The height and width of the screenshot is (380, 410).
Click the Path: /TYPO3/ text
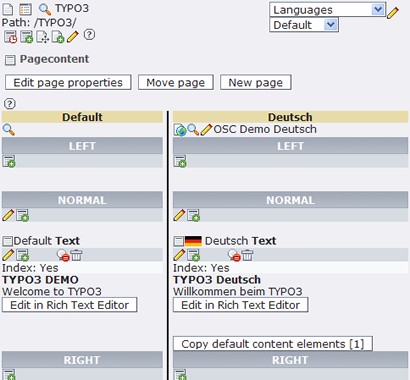(x=39, y=23)
